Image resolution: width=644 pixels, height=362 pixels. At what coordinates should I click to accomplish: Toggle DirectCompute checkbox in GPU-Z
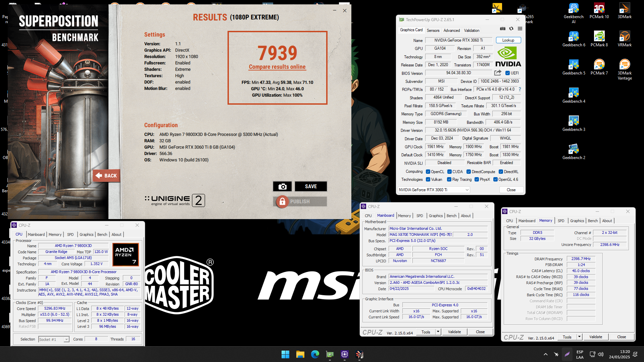pos(468,172)
